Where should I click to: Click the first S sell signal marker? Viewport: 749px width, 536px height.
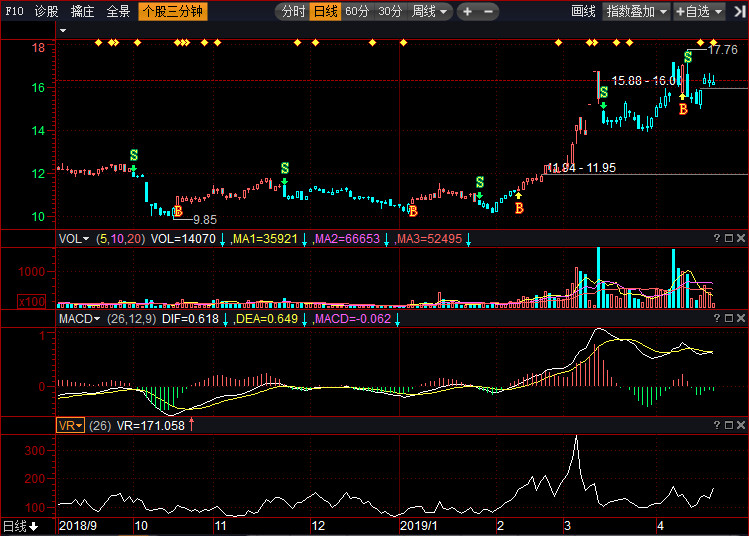[x=134, y=155]
